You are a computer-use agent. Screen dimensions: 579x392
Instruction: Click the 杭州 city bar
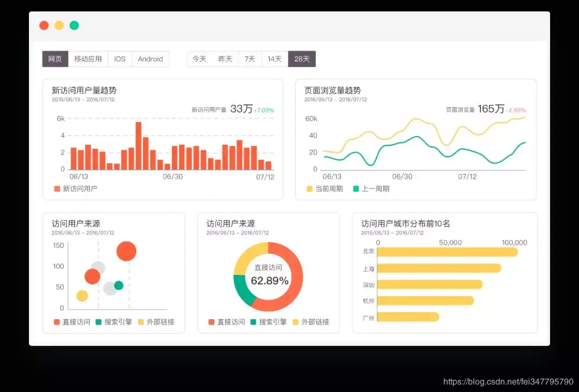[425, 300]
